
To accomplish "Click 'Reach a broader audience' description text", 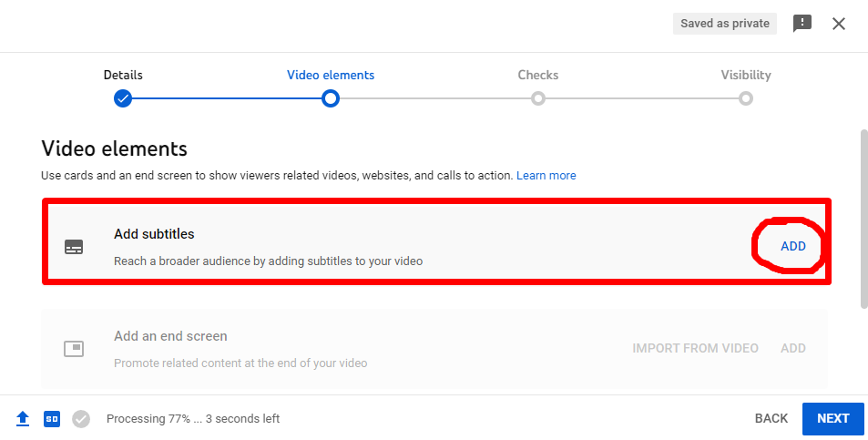I will pos(269,261).
